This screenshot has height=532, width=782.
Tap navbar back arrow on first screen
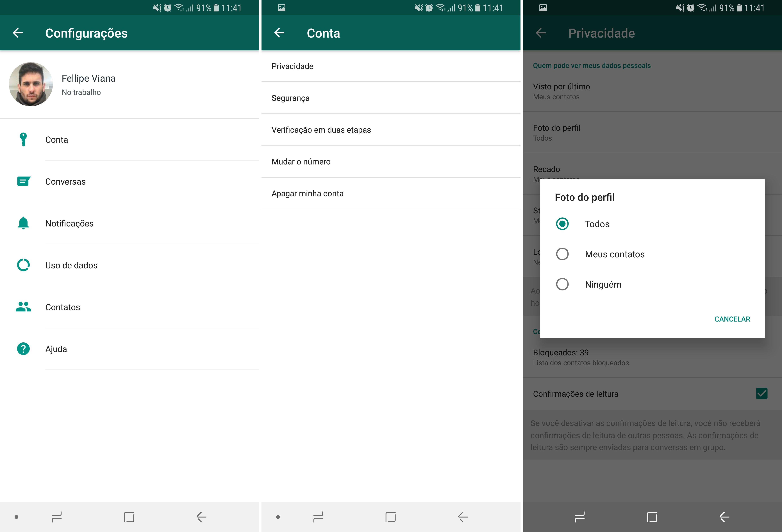(201, 517)
